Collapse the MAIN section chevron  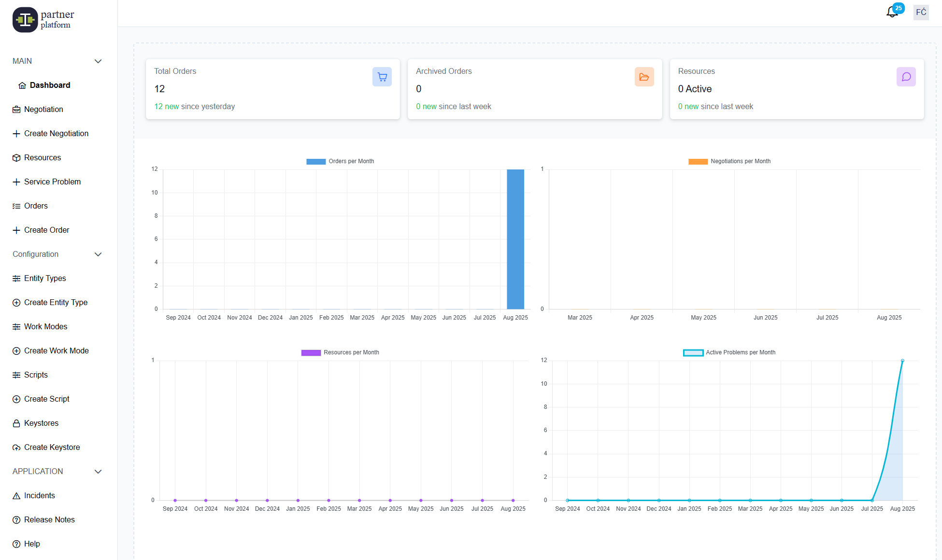point(98,61)
